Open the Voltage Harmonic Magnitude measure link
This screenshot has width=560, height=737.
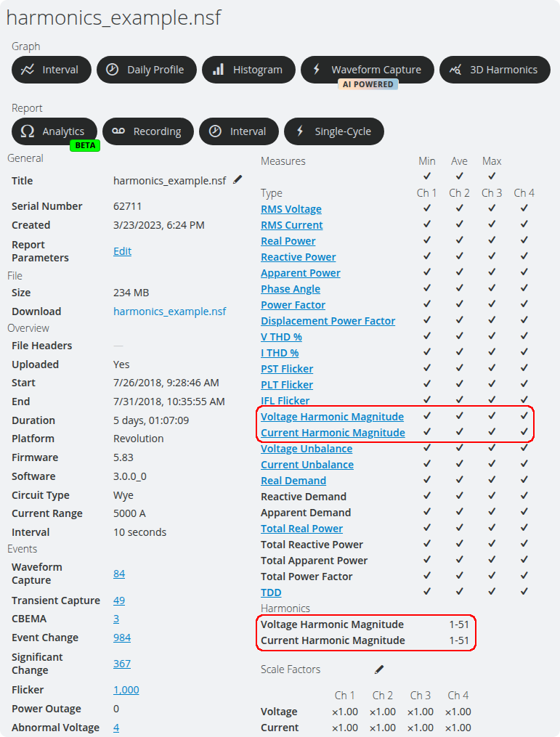point(332,417)
